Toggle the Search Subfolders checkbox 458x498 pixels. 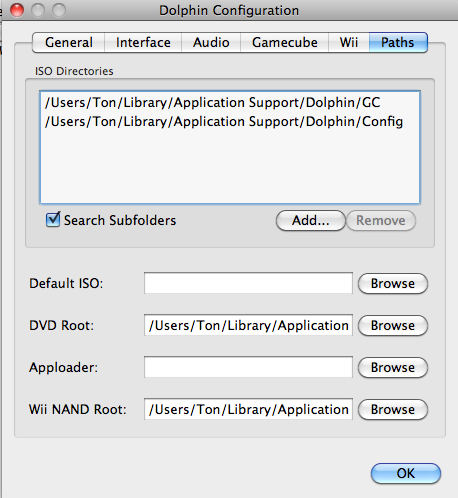53,220
